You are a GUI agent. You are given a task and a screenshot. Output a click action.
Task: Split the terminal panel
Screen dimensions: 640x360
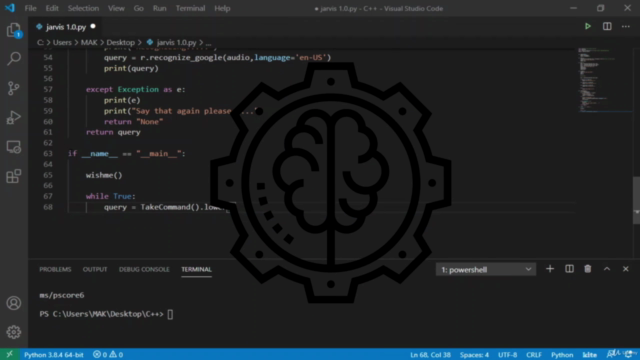[569, 269]
